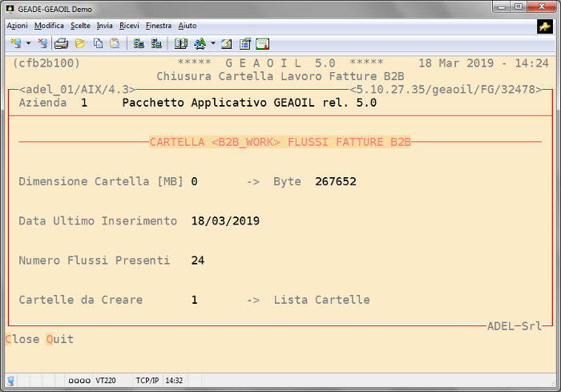Screen dimensions: 561x392
Task: Click the printer icon in toolbar
Action: pyautogui.click(x=62, y=43)
